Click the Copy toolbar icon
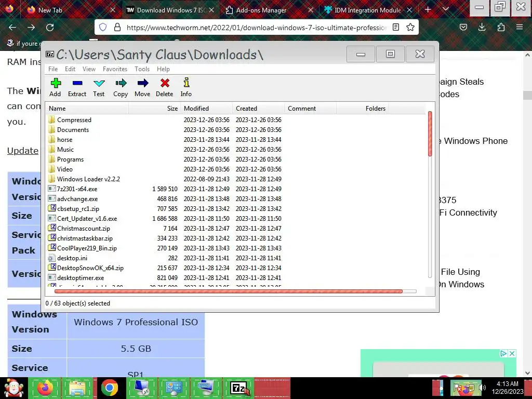This screenshot has height=399, width=532. (121, 87)
